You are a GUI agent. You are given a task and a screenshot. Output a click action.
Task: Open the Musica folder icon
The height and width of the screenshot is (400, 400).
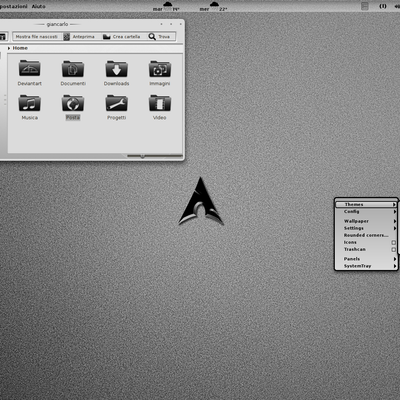tap(30, 103)
